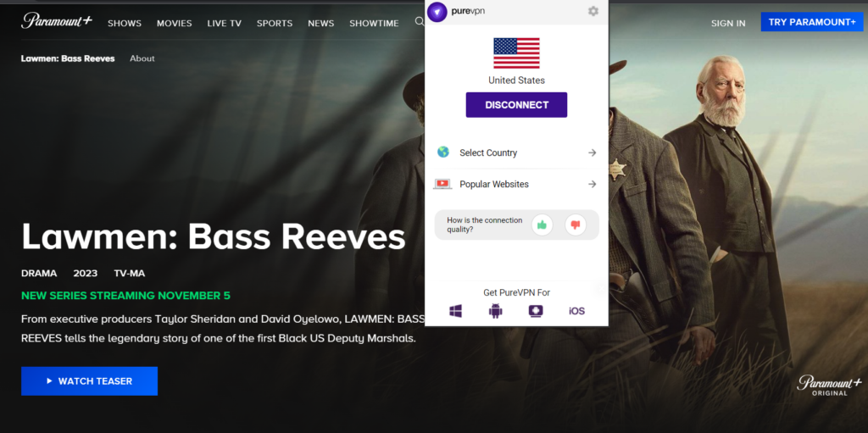Click the United States flag image
Image resolution: width=868 pixels, height=433 pixels.
pyautogui.click(x=516, y=53)
